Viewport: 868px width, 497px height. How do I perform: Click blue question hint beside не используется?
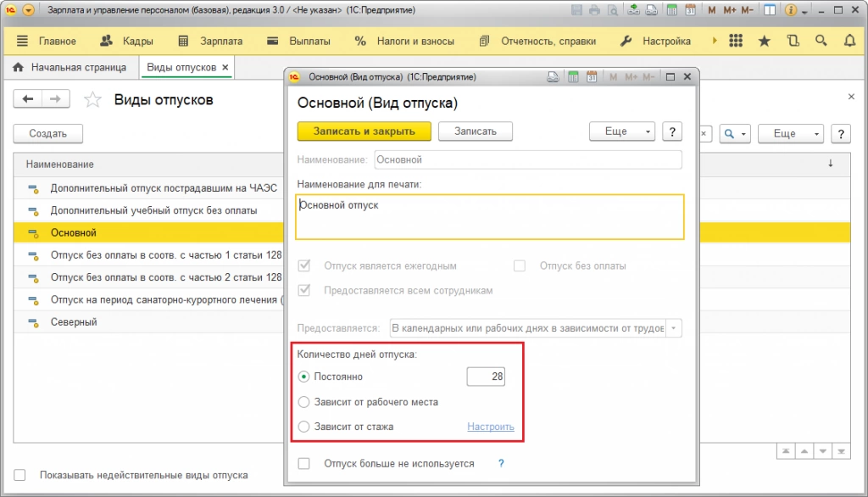tap(501, 463)
